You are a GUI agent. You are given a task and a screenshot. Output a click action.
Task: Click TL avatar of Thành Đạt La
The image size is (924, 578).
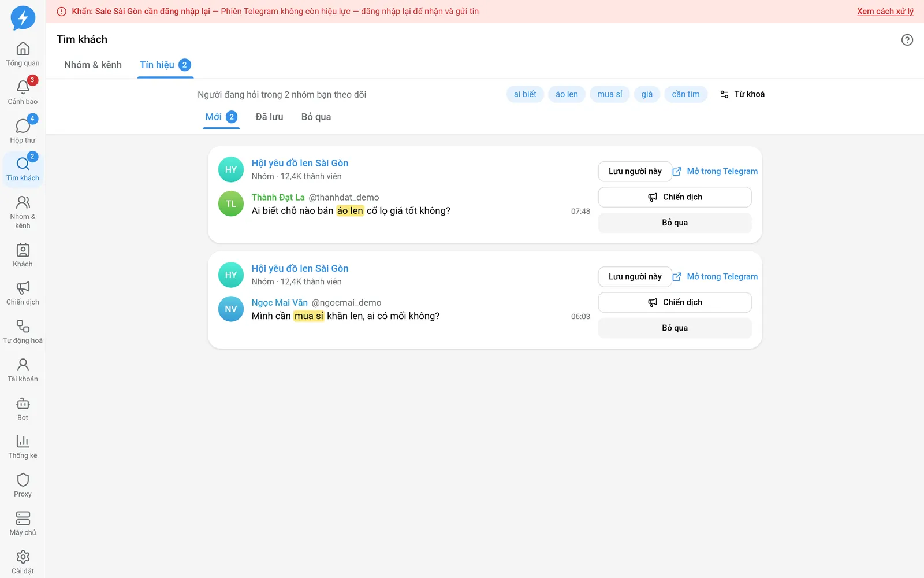231,203
